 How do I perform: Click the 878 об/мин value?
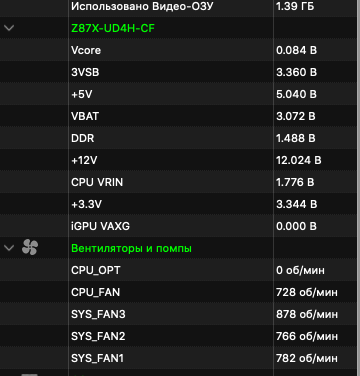point(307,314)
